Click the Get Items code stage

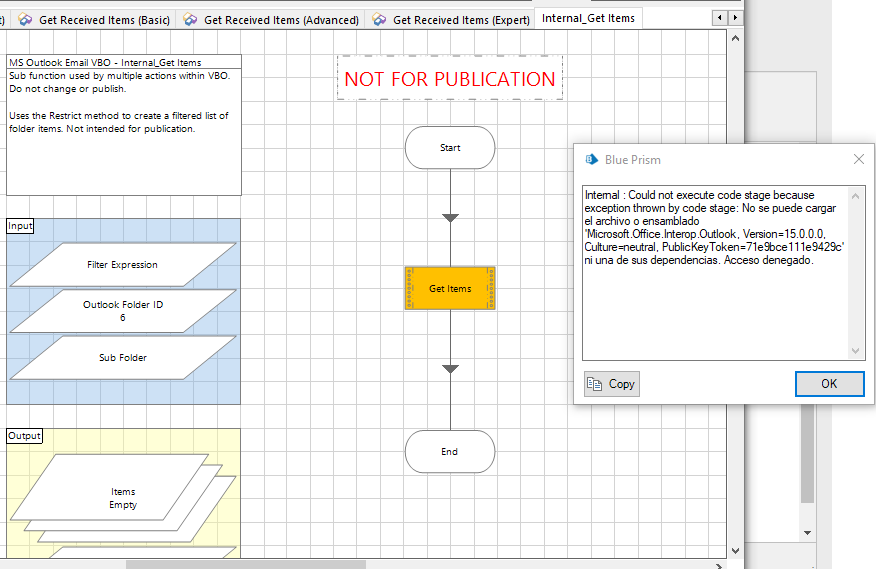450,289
